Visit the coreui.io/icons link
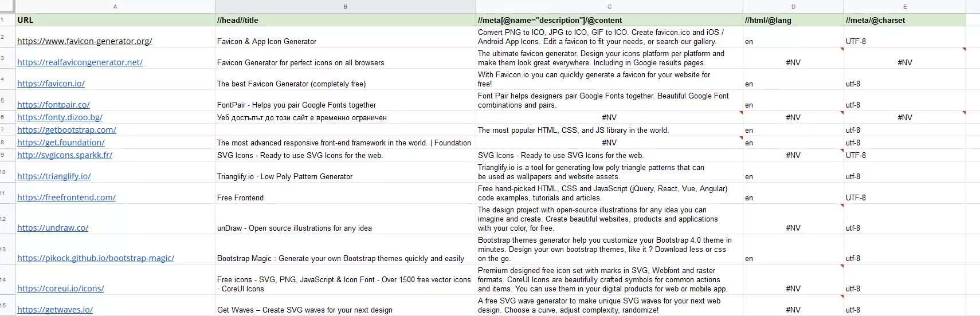The image size is (980, 316). (x=61, y=289)
